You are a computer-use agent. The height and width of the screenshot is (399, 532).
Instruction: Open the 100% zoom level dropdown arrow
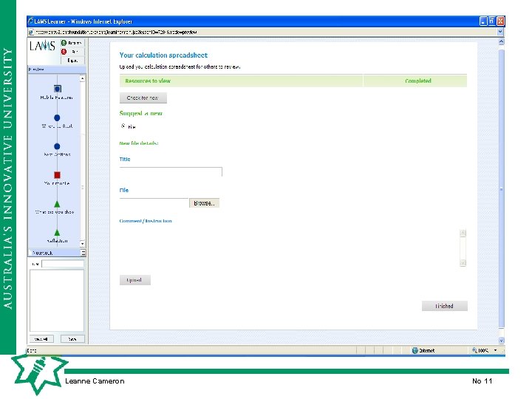click(495, 350)
